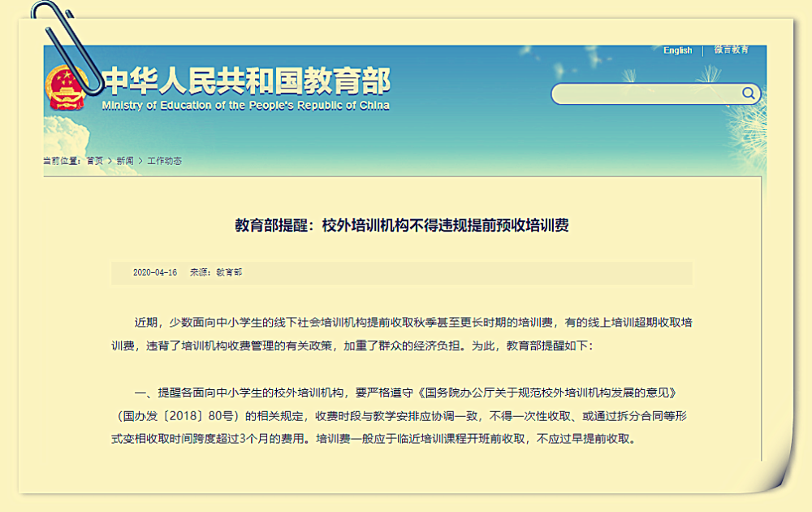Open 工作动态 breadcrumb link
Image resolution: width=812 pixels, height=512 pixels.
pyautogui.click(x=164, y=161)
